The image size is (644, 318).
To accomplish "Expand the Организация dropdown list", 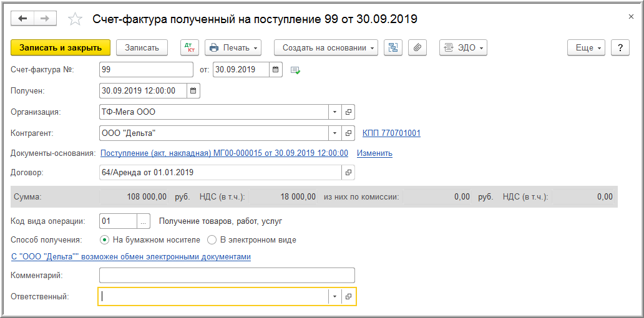I will (334, 112).
